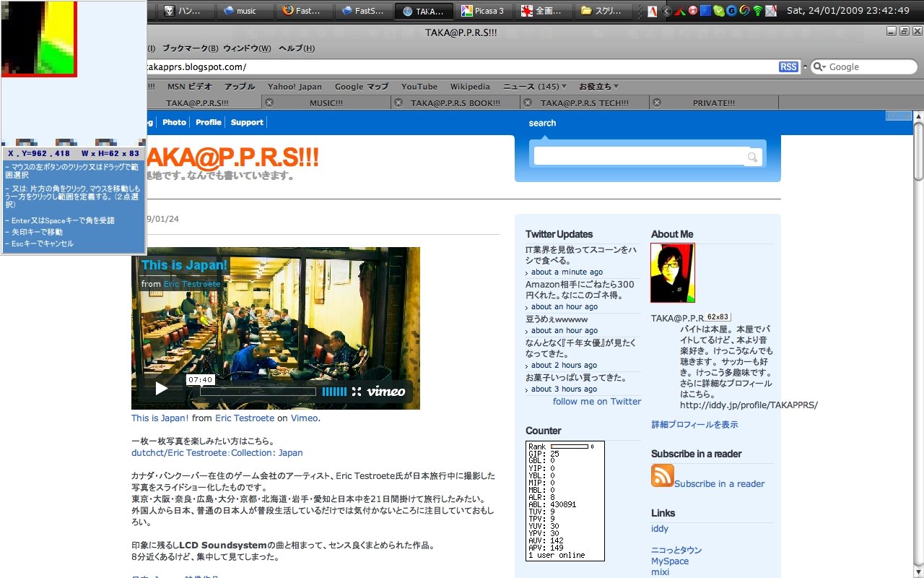The image size is (924, 578).
Task: Click follow me on Twitter link
Action: 597,401
